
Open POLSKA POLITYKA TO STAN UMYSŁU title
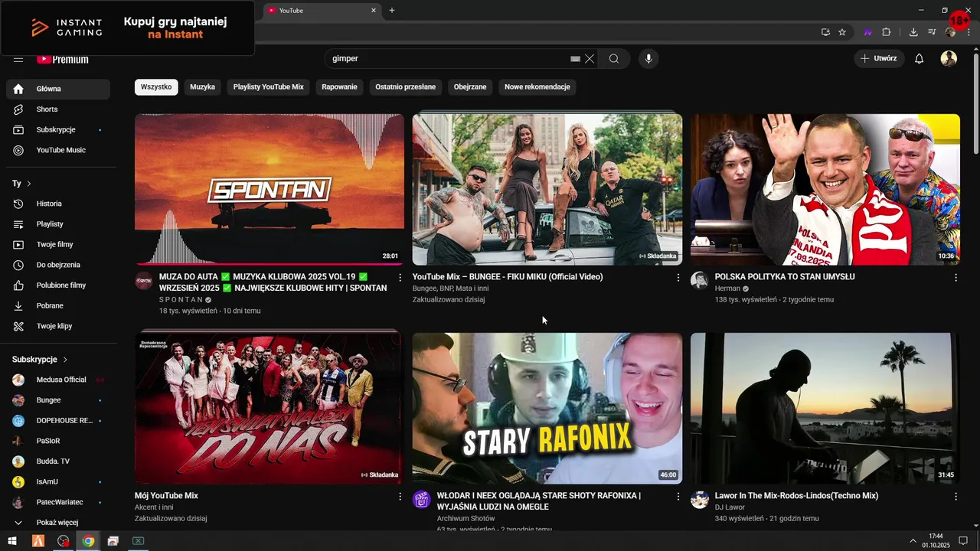785,277
